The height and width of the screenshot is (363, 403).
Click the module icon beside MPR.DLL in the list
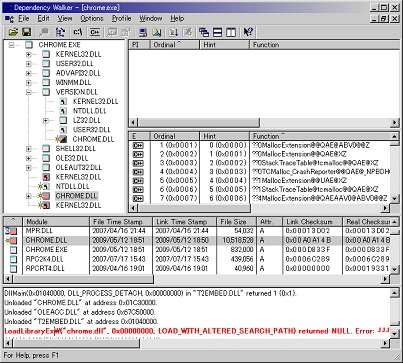pos(11,231)
